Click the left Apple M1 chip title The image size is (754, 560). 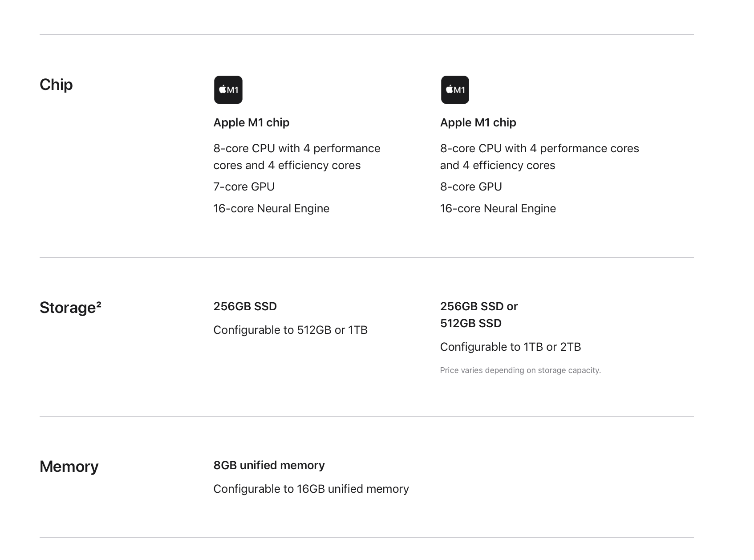[x=251, y=122]
